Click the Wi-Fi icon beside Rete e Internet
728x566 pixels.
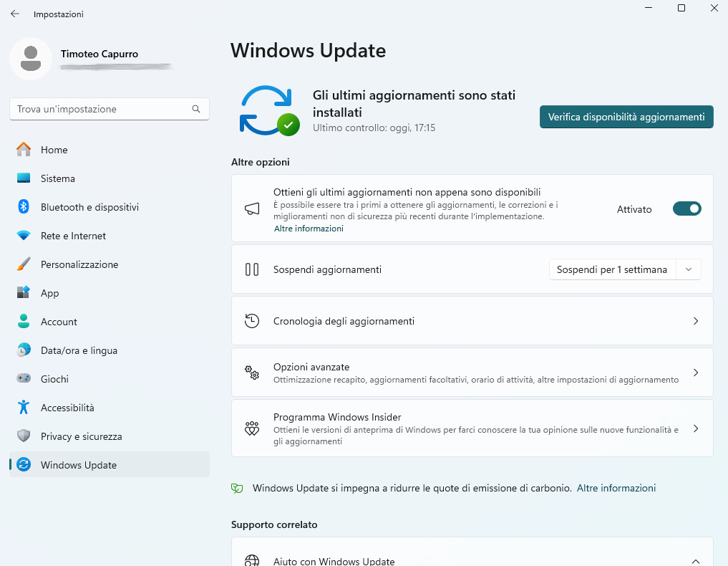24,236
